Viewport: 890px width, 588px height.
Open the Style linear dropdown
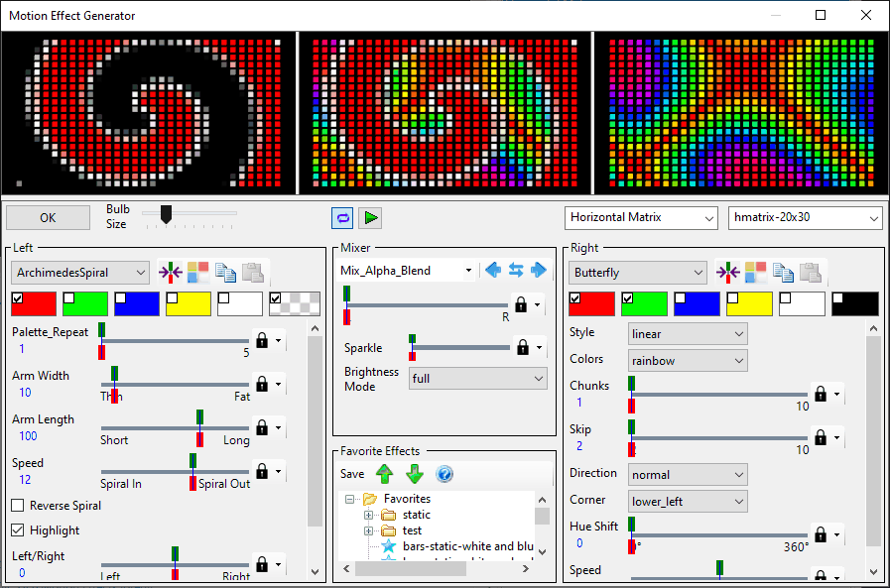pyautogui.click(x=688, y=334)
